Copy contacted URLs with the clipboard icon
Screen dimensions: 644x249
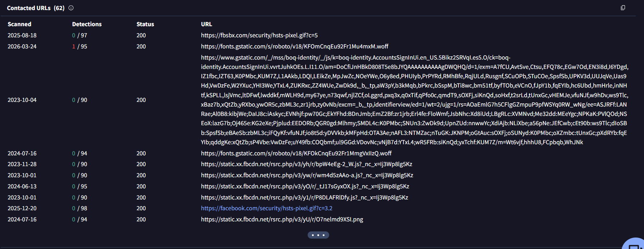click(623, 8)
